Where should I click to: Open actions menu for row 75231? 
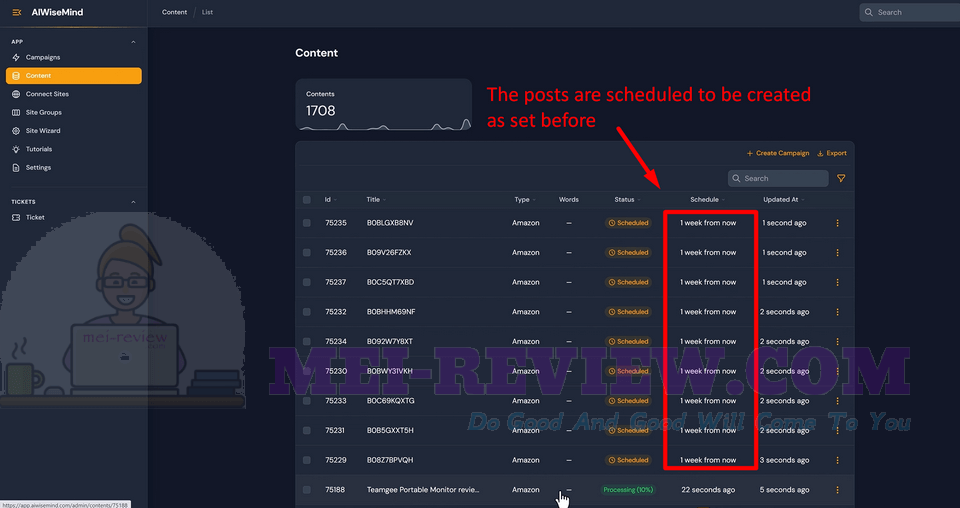838,430
